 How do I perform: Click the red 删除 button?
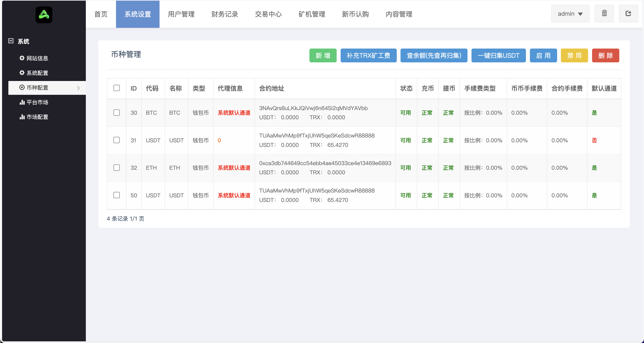point(605,55)
